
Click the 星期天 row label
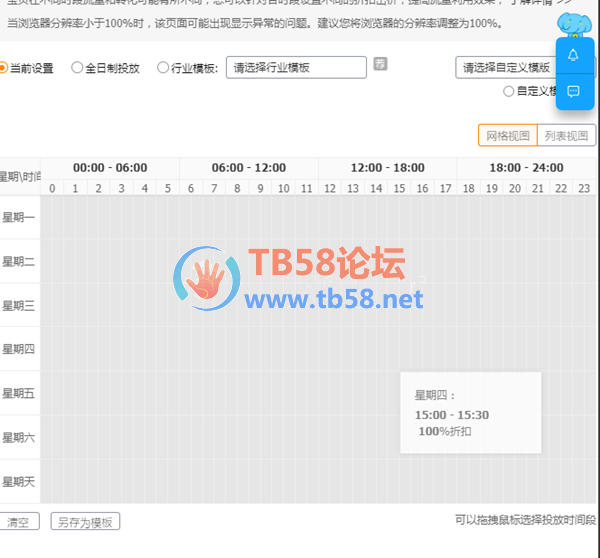coord(19,482)
